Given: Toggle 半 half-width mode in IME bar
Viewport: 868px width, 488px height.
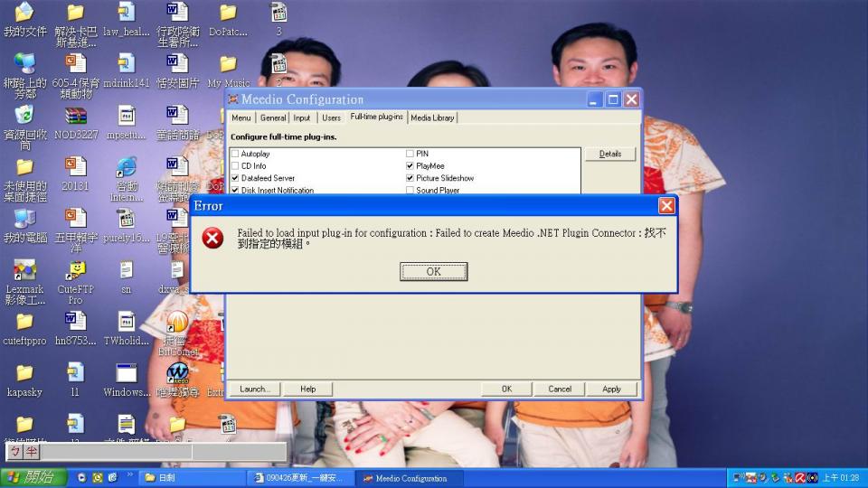Looking at the screenshot, I should pyautogui.click(x=31, y=452).
